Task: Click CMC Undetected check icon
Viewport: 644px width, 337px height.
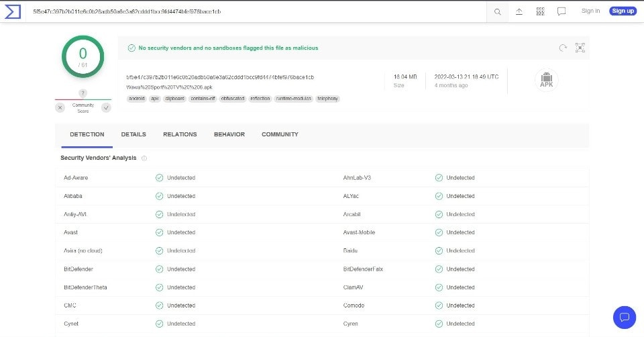Action: coord(160,305)
